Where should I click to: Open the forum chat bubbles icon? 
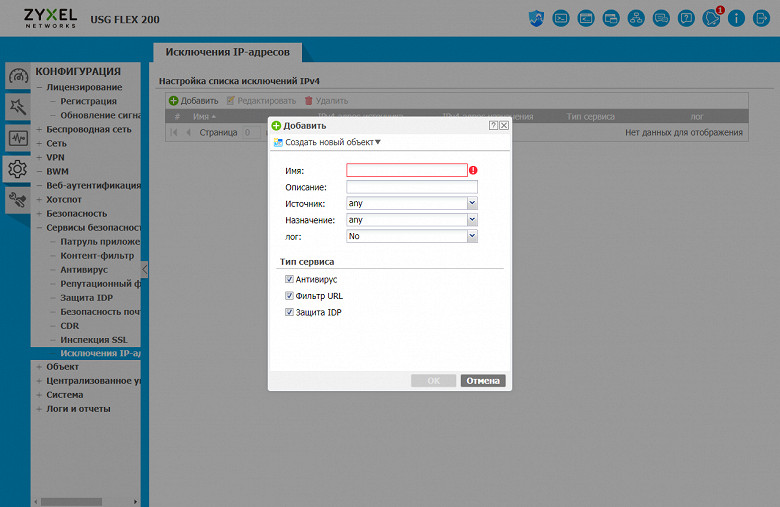click(x=661, y=19)
